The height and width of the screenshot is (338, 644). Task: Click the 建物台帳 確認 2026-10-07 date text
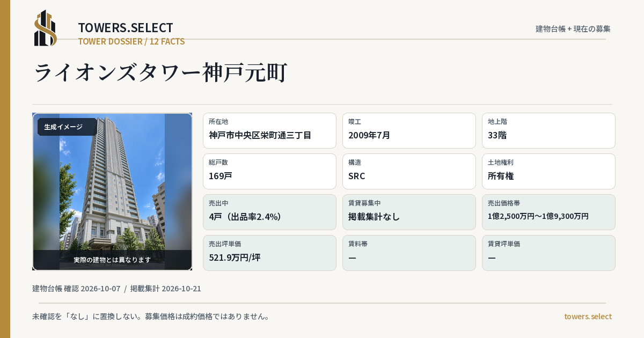click(x=76, y=289)
